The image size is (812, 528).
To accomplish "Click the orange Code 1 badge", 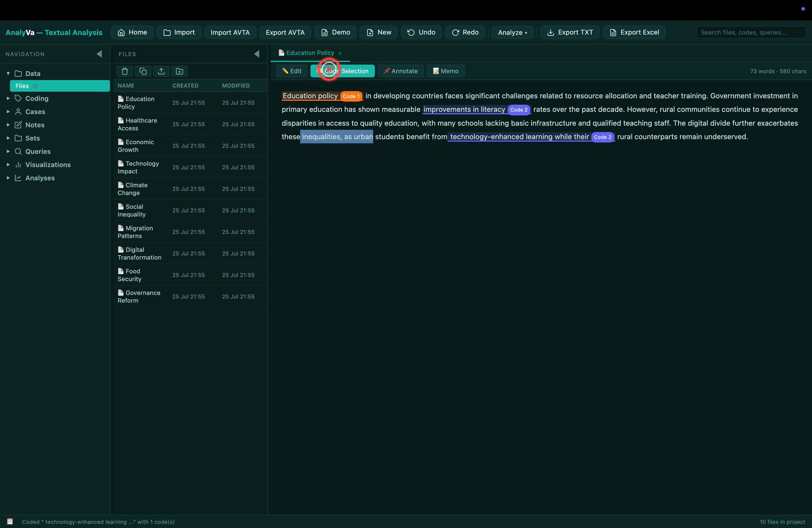I will coord(351,96).
